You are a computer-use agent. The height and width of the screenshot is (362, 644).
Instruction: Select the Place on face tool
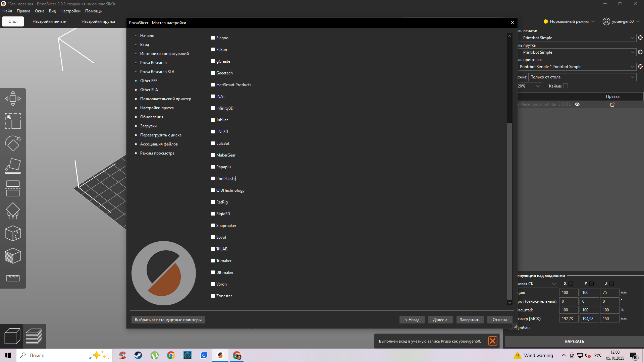pos(13,166)
